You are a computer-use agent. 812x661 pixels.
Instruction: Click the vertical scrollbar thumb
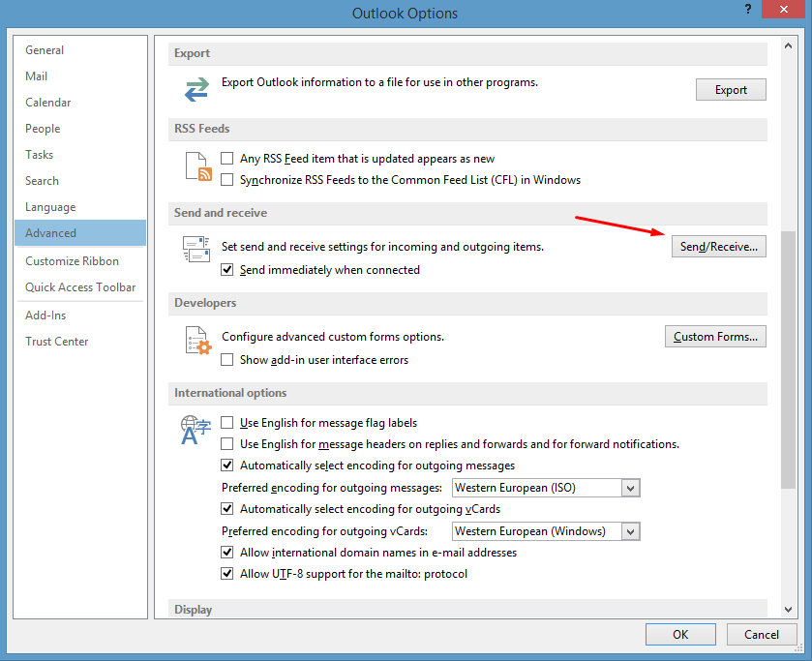coord(788,359)
